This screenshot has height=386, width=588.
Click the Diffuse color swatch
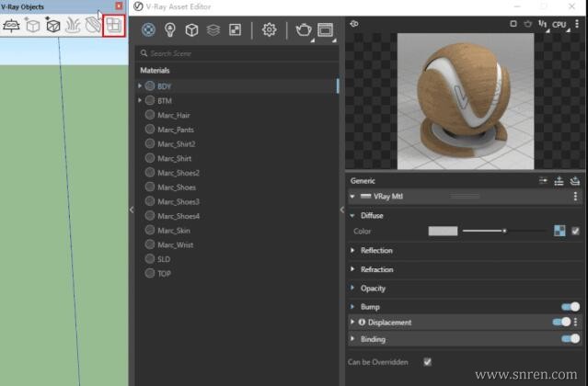point(443,231)
